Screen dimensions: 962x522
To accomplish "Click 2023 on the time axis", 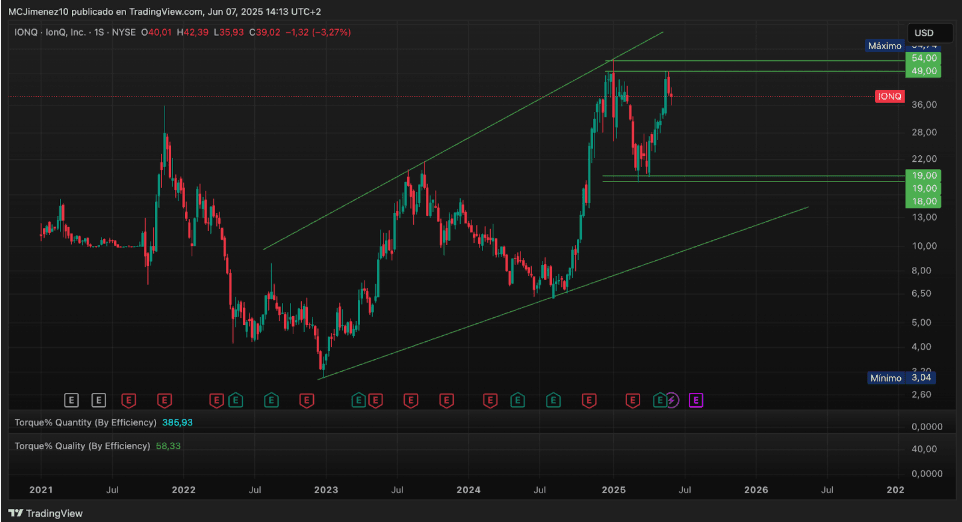I will pyautogui.click(x=327, y=490).
